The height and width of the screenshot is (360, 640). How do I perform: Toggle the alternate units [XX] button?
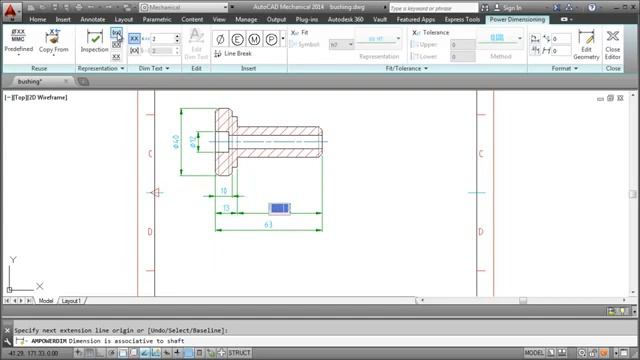tap(134, 51)
